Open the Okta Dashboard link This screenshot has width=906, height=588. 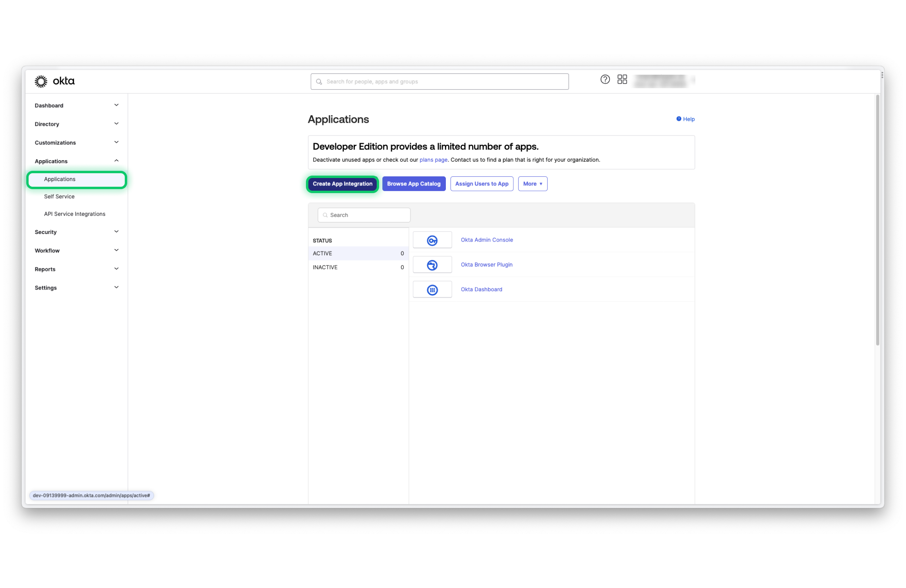[481, 290]
